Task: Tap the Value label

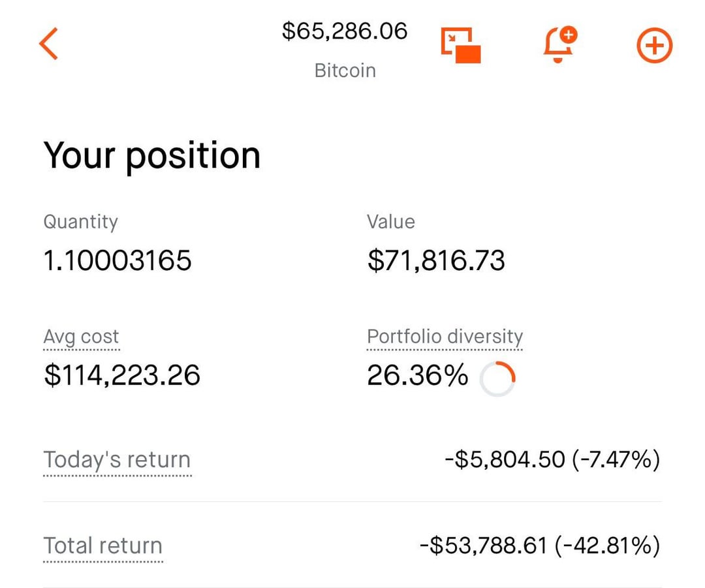Action: click(390, 222)
